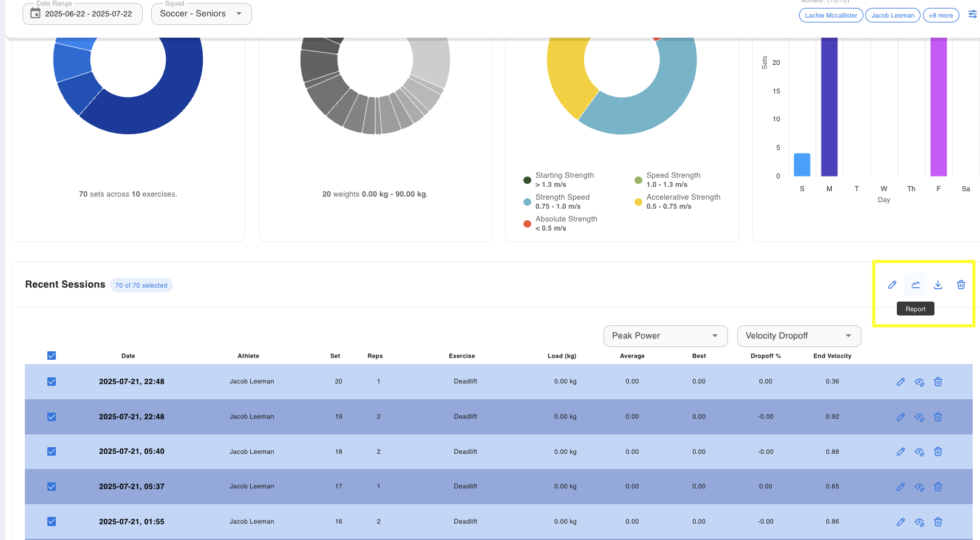
Task: Delete the set 18 Deadlift row
Action: [x=938, y=451]
